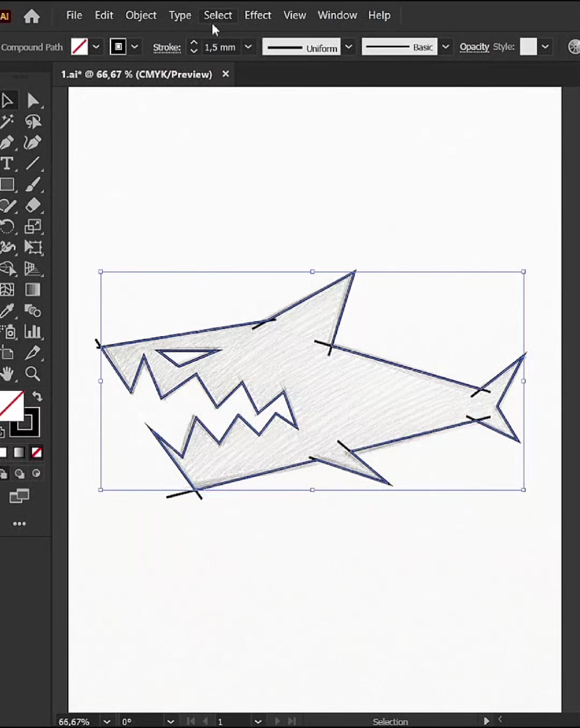The image size is (580, 728).
Task: Select the Selection tool arrow
Action: coord(7,100)
